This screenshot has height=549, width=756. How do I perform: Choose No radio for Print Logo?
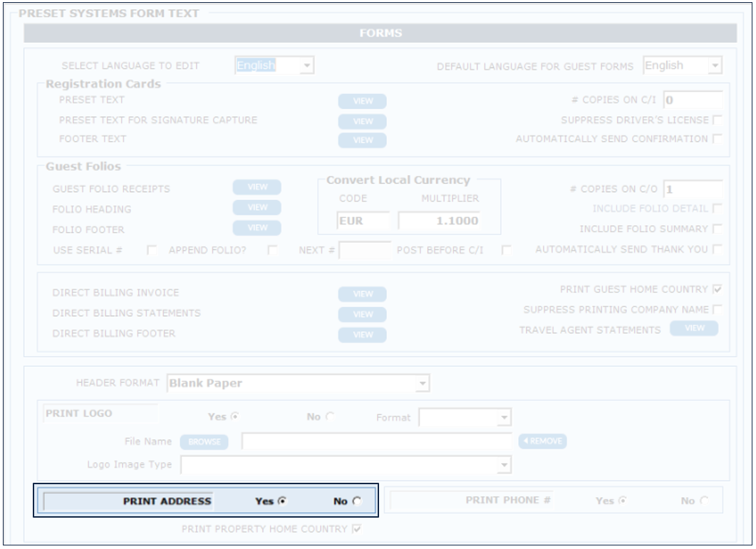pyautogui.click(x=330, y=417)
